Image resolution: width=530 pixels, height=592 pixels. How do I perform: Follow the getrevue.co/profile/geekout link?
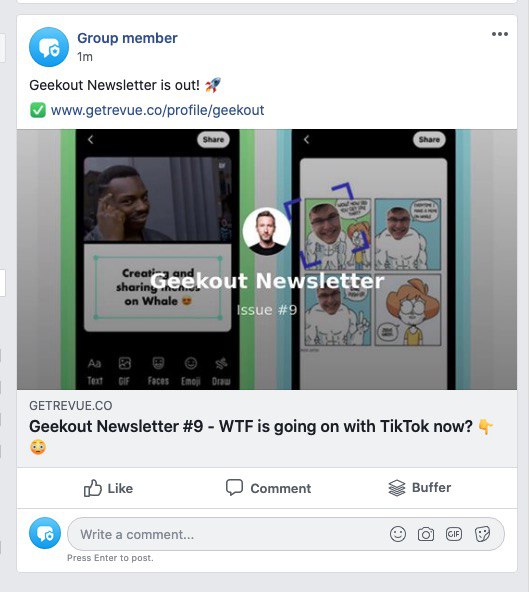[x=157, y=110]
